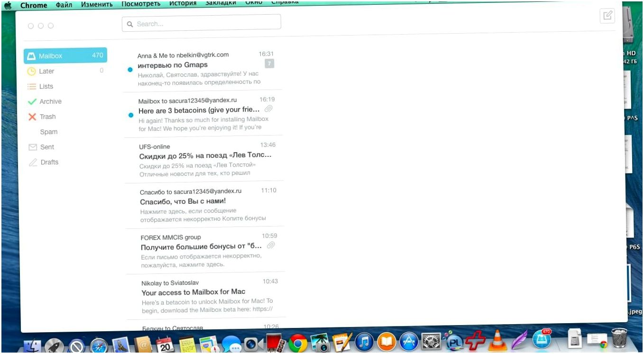Open "Your access to Mailbox for Mac" email
Image resolution: width=644 pixels, height=354 pixels.
pyautogui.click(x=206, y=296)
